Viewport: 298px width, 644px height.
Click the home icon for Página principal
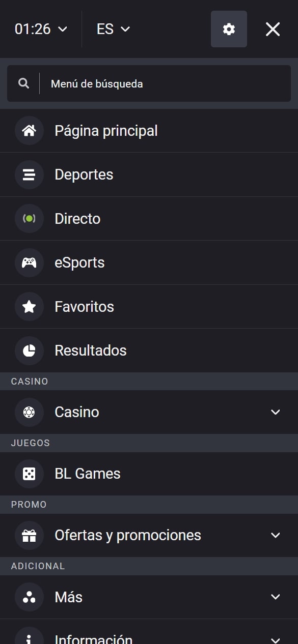point(29,131)
